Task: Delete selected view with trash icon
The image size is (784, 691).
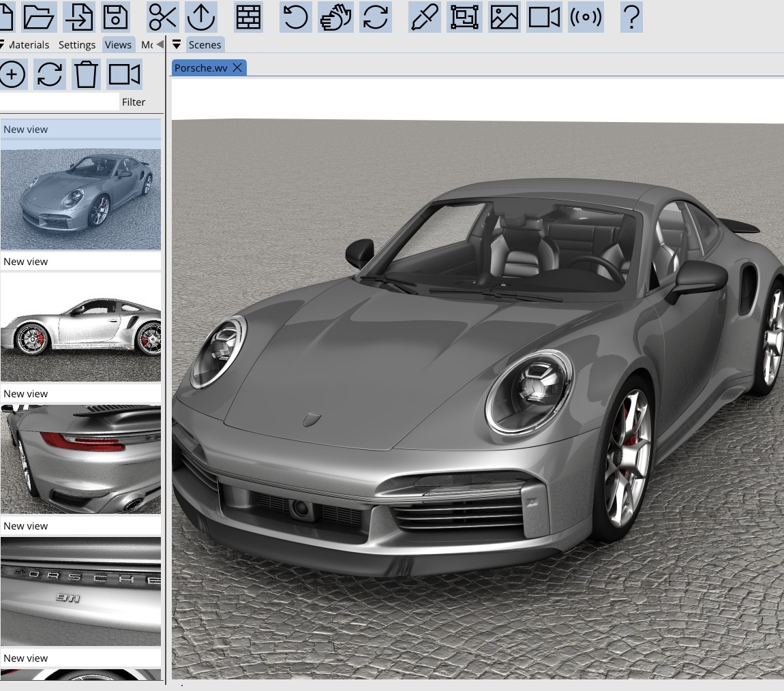Action: click(x=86, y=74)
